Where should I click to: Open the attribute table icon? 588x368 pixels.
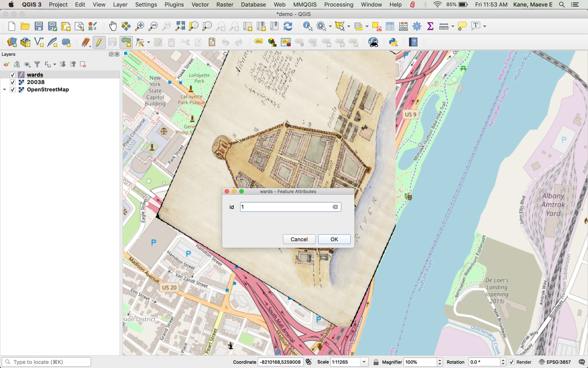point(390,26)
